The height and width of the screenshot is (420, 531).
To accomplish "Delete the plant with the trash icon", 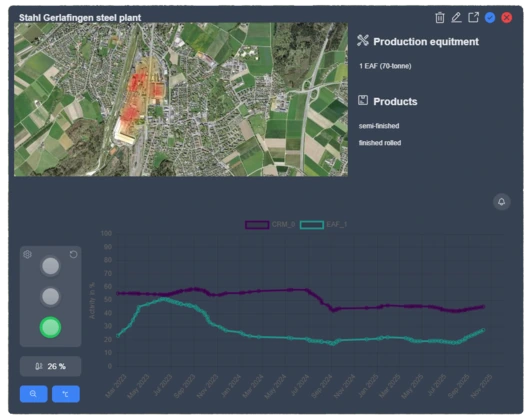I will 440,18.
